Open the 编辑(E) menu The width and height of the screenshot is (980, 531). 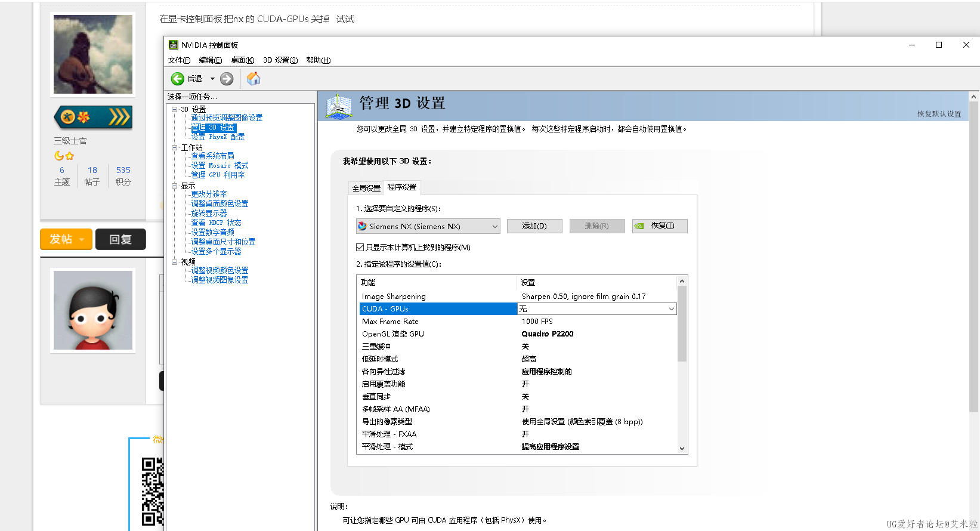211,60
